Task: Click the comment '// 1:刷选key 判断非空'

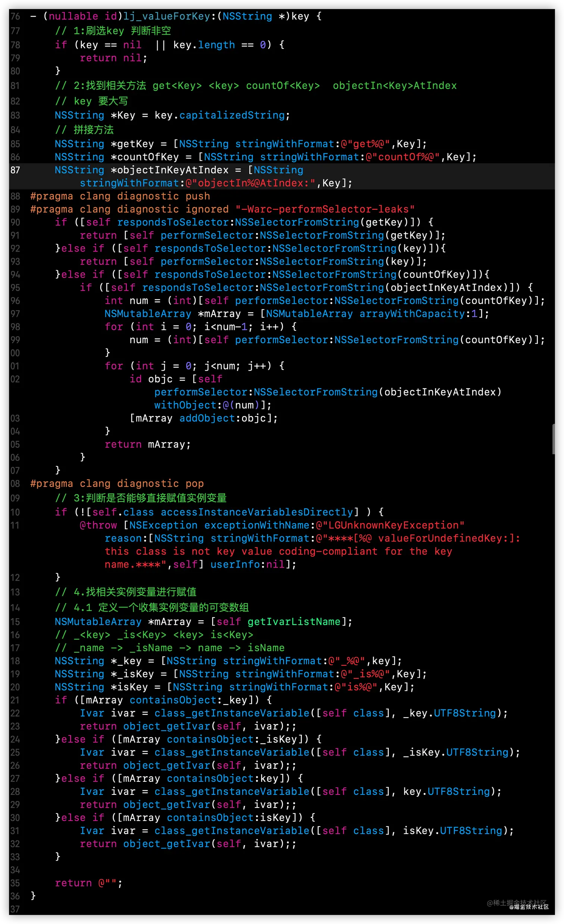Action: (x=113, y=31)
